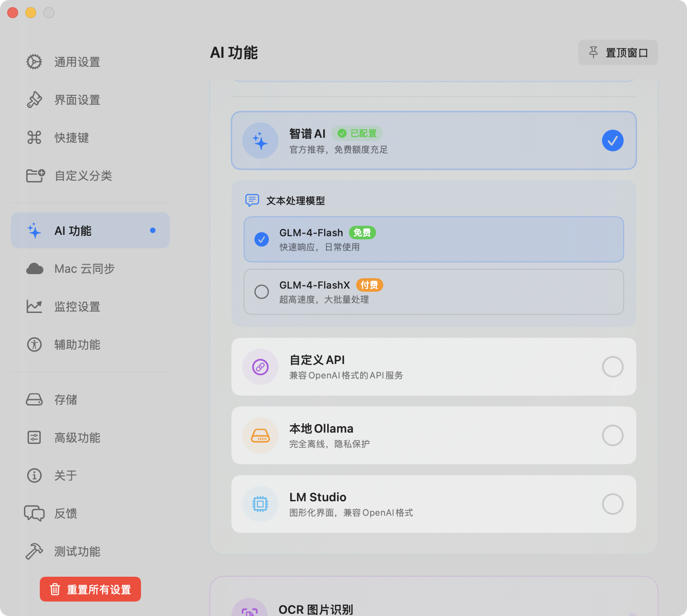The height and width of the screenshot is (616, 687).
Task: Toggle the GLM-4-Flash selection
Action: tap(262, 239)
